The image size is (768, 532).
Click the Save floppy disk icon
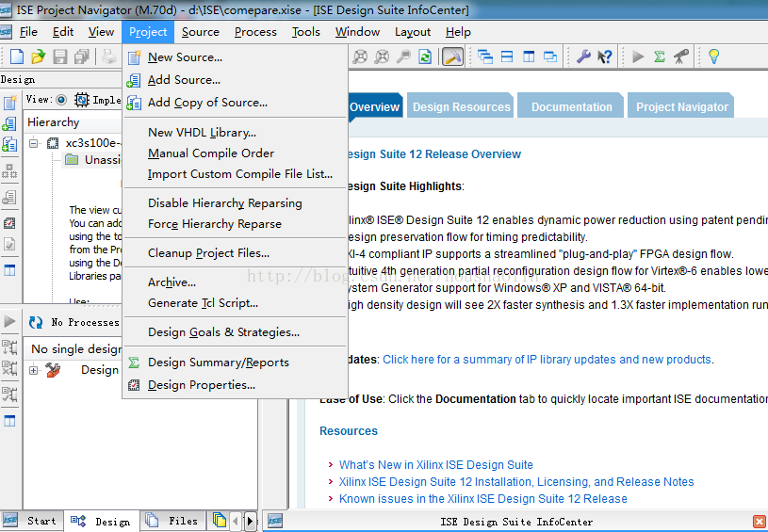pyautogui.click(x=59, y=56)
